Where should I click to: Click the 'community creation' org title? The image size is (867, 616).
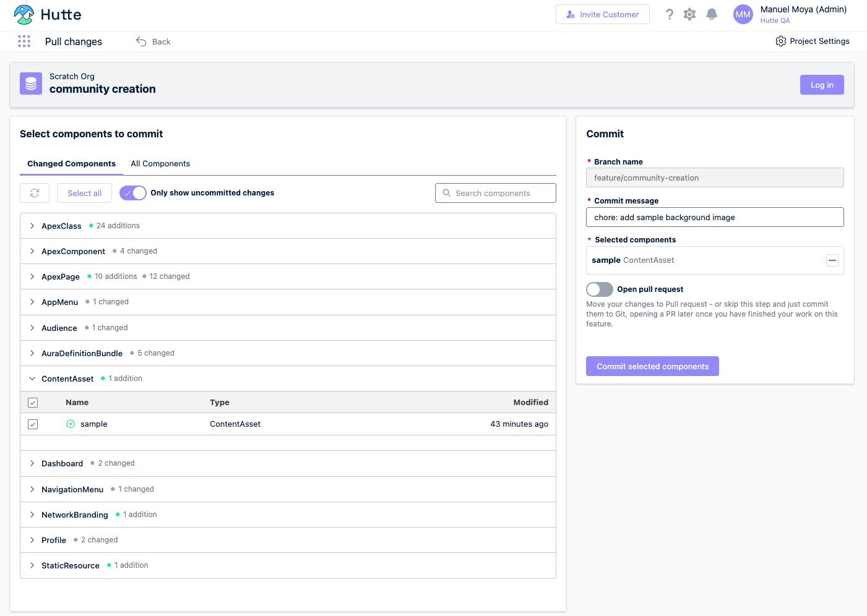pyautogui.click(x=103, y=89)
